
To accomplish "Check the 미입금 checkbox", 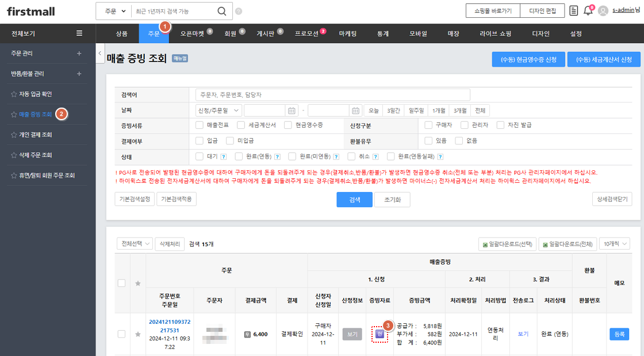I will 230,141.
